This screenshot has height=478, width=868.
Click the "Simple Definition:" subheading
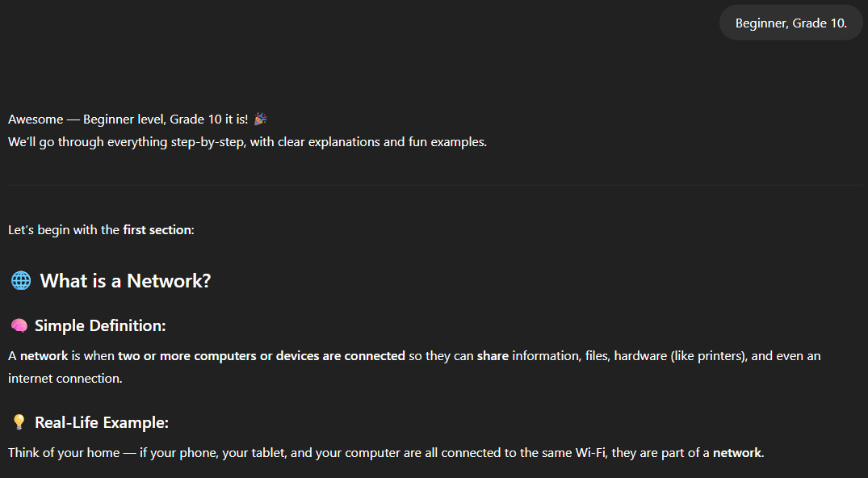pyautogui.click(x=100, y=326)
